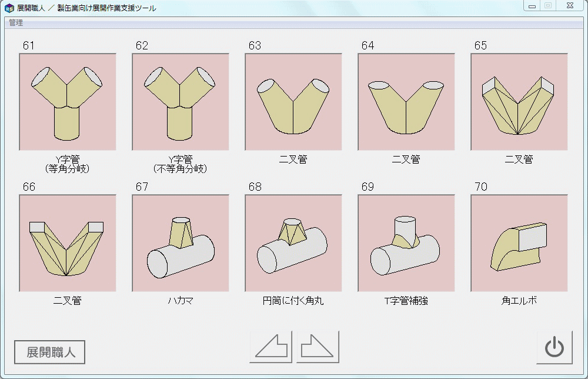Click the number 67 label
The height and width of the screenshot is (379, 588).
(x=142, y=187)
